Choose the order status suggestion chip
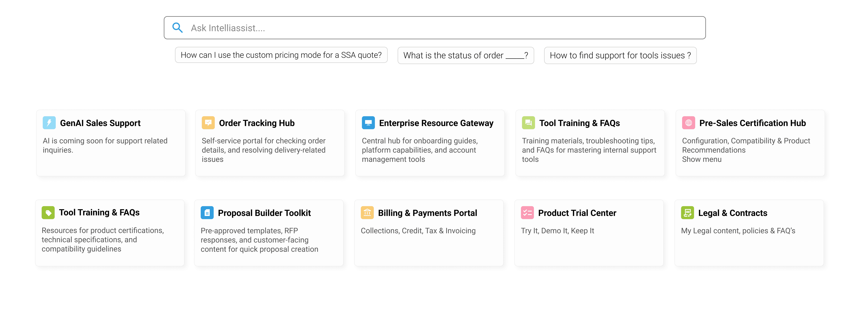Image resolution: width=868 pixels, height=328 pixels. (x=466, y=55)
